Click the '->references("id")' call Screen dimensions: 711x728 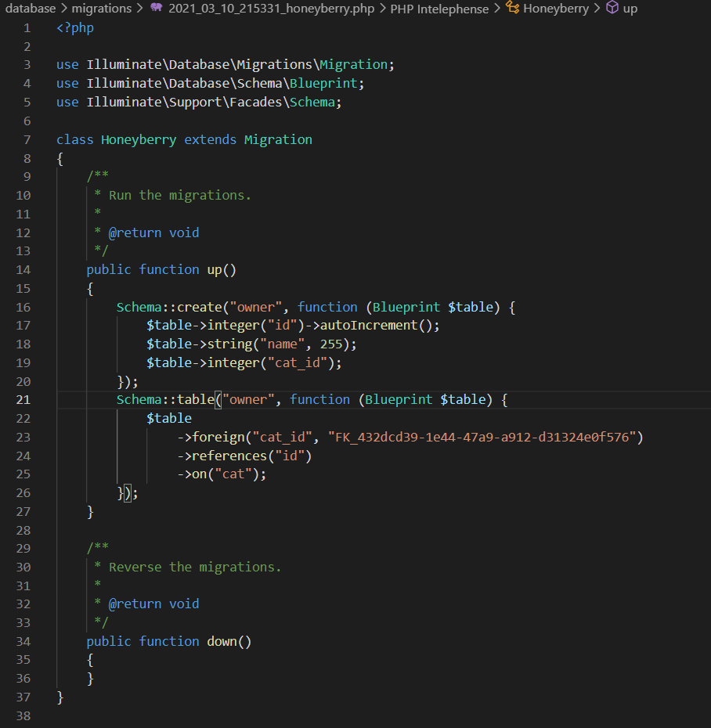click(x=244, y=456)
